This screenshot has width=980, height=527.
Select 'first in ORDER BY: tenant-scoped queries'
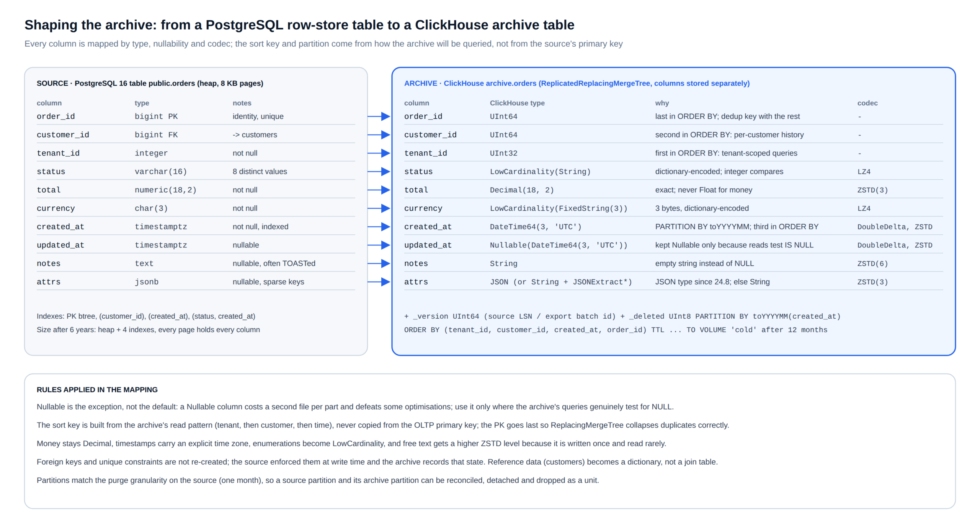click(x=726, y=153)
